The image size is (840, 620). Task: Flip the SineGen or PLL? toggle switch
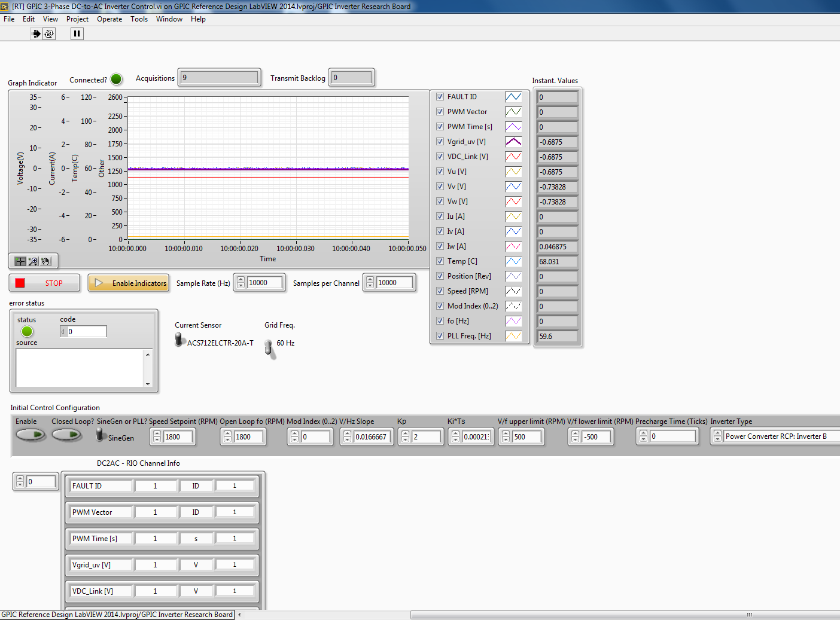[x=101, y=435]
